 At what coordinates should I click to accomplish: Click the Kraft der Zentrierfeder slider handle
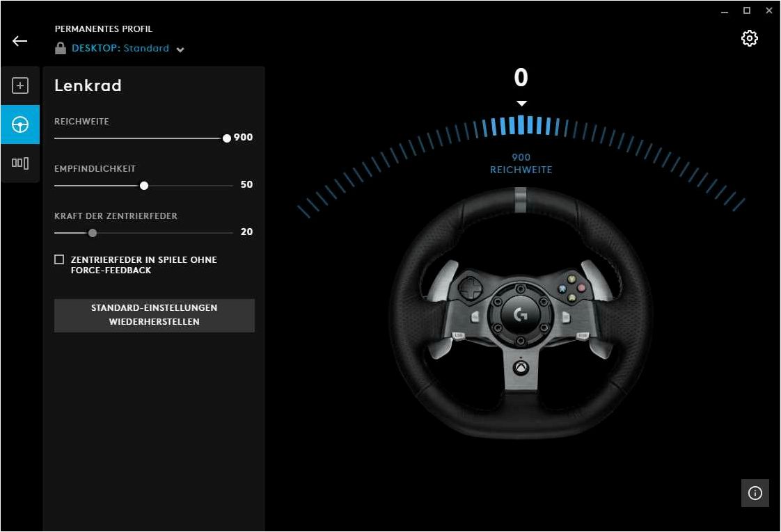pos(92,233)
